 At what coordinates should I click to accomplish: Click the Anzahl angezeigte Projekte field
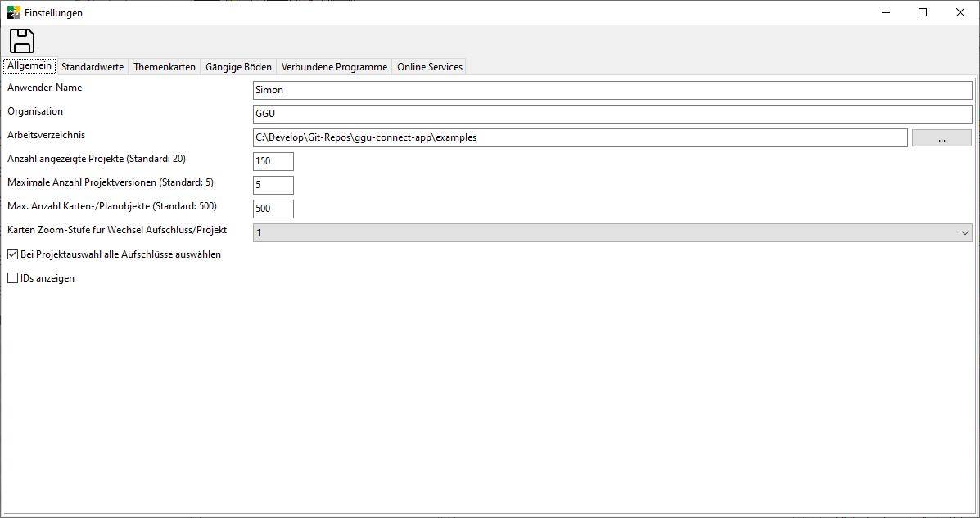tap(273, 161)
